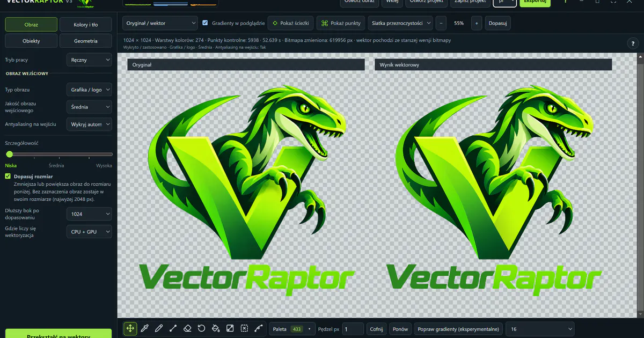Select the eyedropper tool
Screen dimensions: 644x338
[x=144, y=328]
